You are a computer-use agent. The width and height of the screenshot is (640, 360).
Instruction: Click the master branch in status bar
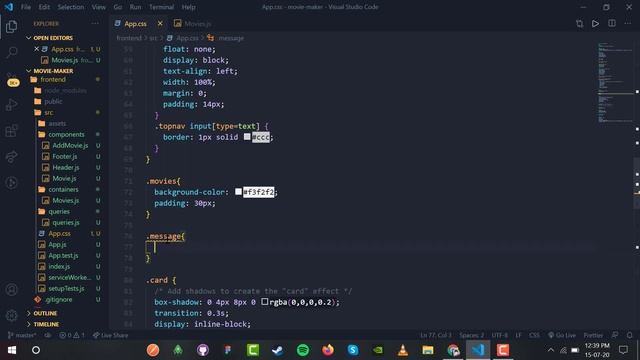click(22, 335)
